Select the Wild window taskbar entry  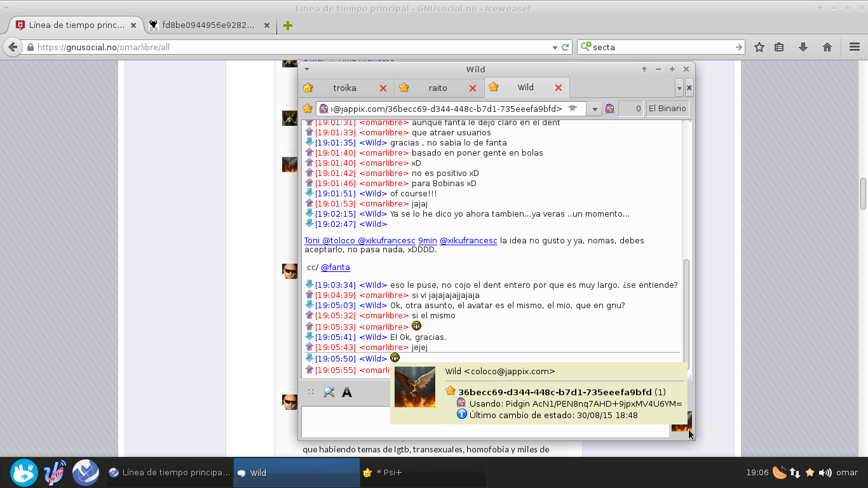[297, 473]
